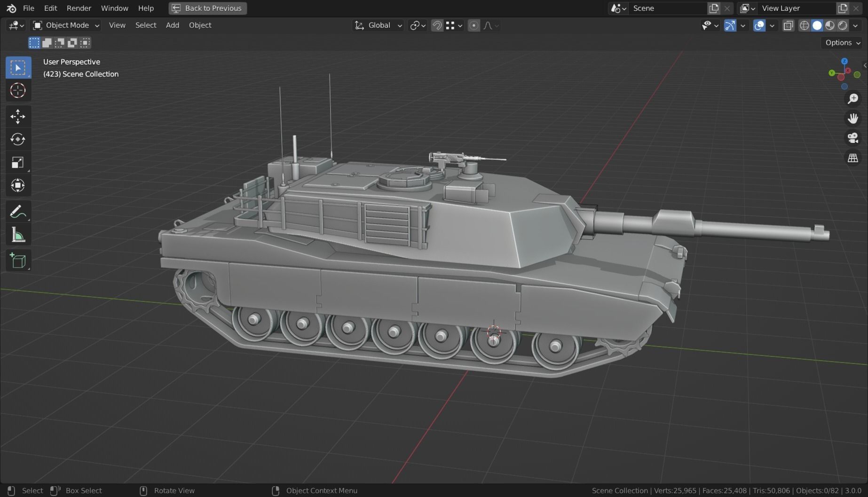This screenshot has width=868, height=497.
Task: Select the Select Box tool
Action: (18, 68)
